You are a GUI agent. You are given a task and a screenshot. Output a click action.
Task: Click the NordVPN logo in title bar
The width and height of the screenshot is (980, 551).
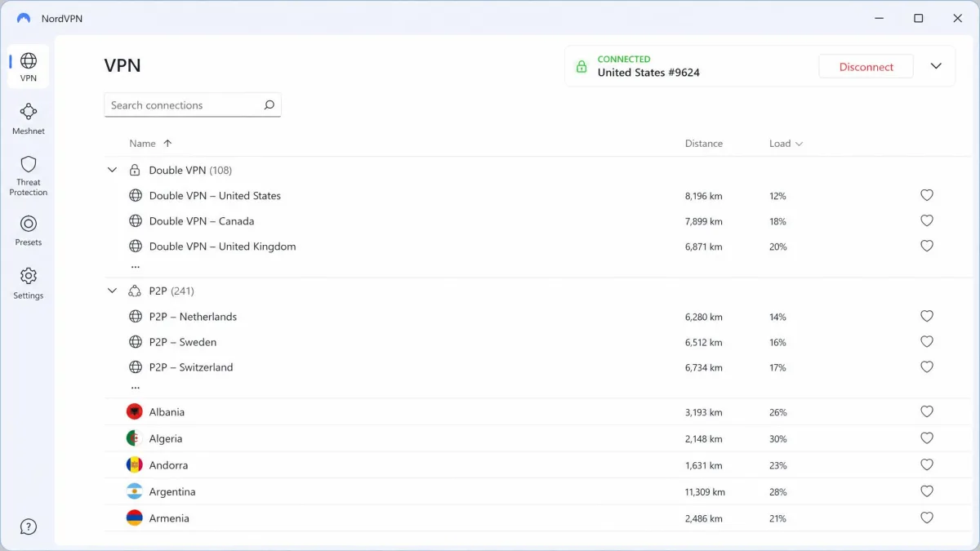(24, 18)
